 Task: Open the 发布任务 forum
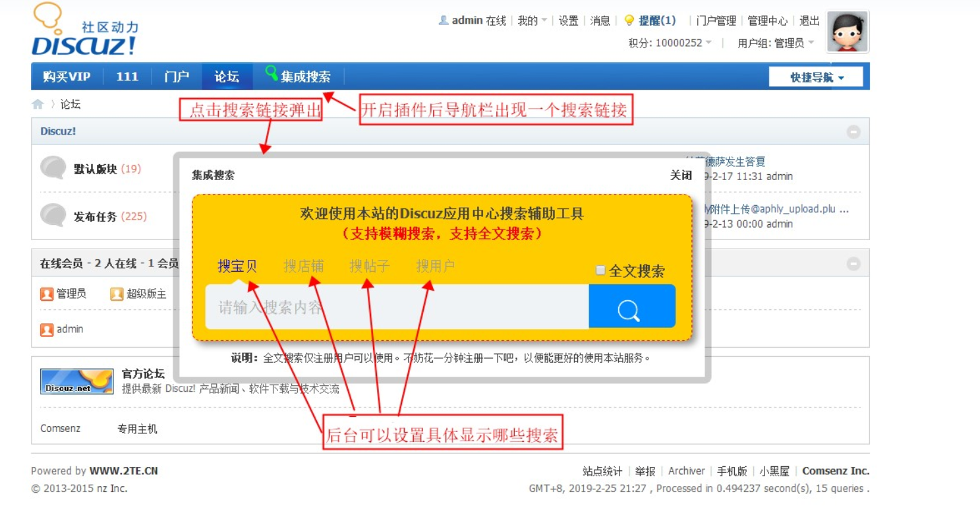96,216
